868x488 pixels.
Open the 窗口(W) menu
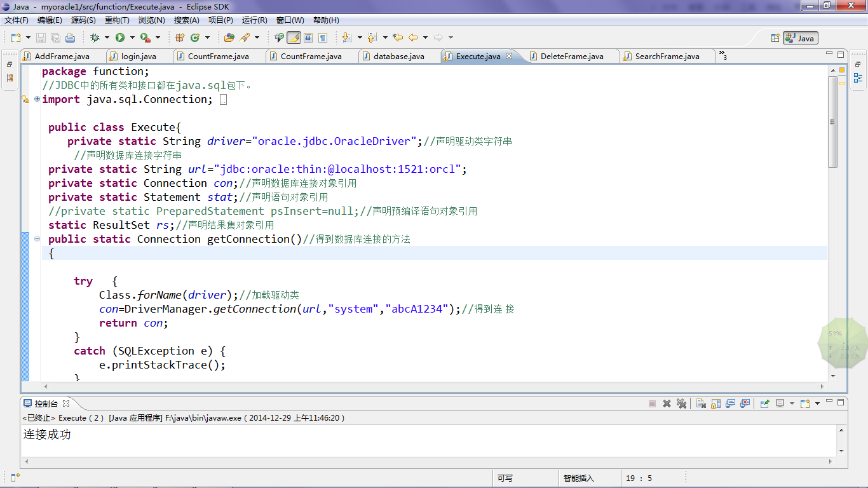[290, 20]
